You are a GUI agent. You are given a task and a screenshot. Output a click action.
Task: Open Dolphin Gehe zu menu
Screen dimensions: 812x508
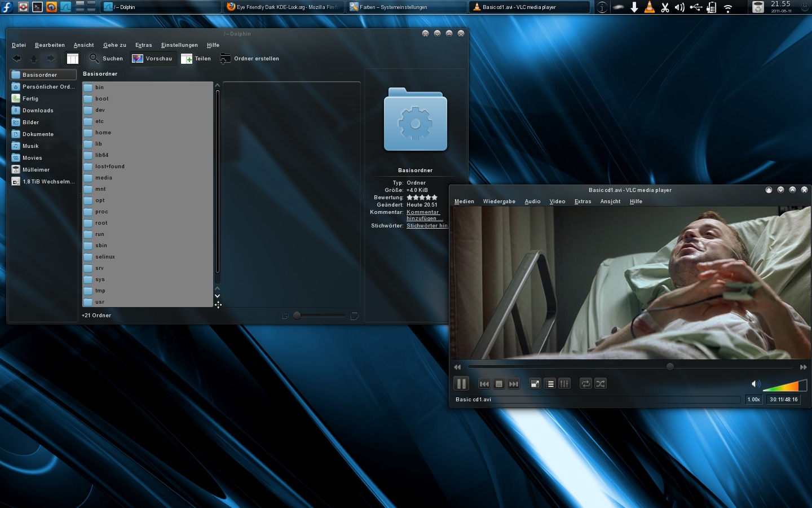114,45
